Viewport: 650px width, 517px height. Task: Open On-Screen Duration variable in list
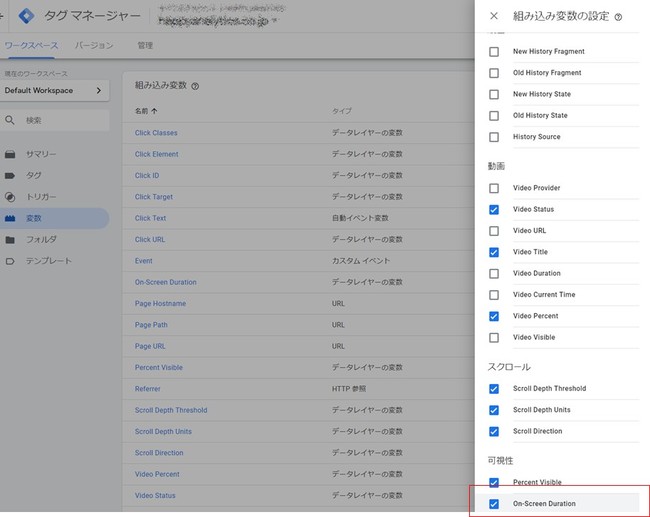point(165,282)
